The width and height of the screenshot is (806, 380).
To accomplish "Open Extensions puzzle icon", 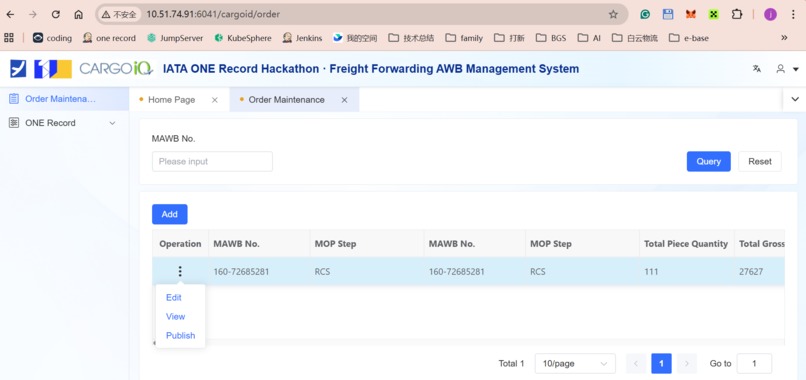I will (x=737, y=14).
